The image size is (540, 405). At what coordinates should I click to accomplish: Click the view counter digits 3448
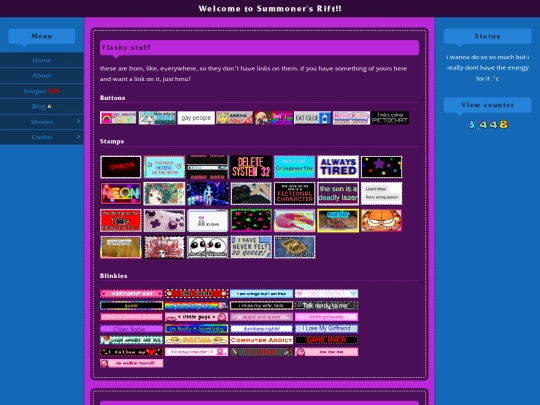point(488,124)
